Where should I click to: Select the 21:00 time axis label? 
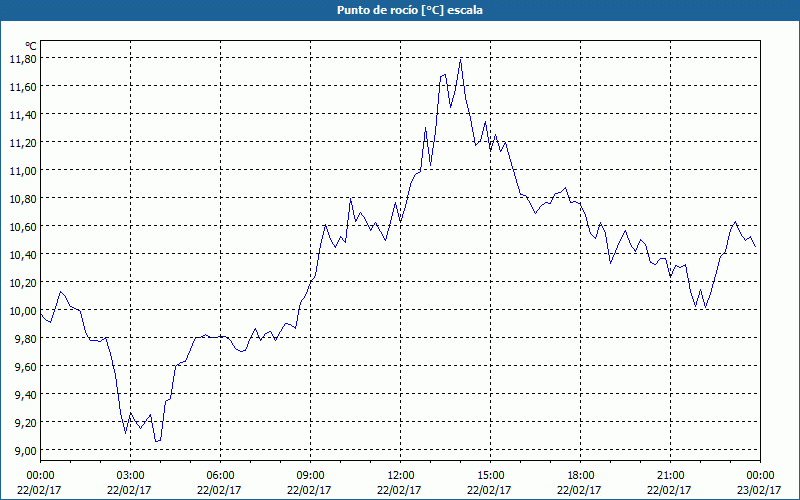click(x=670, y=476)
